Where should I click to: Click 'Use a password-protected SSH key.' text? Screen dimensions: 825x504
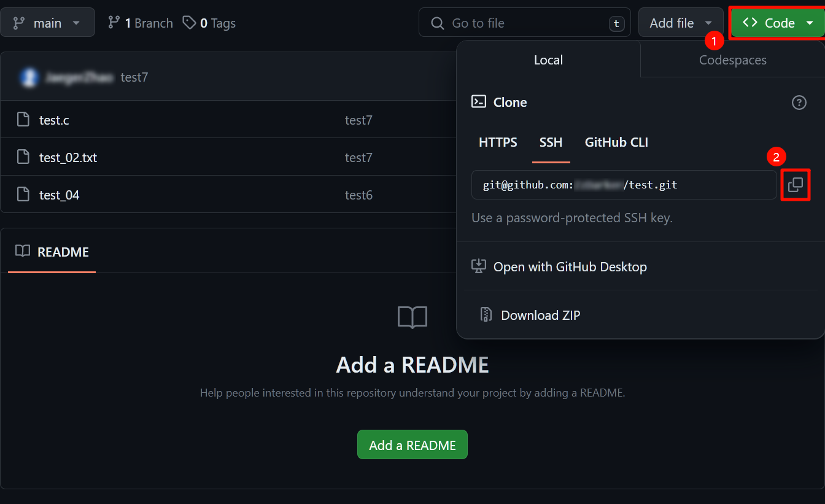click(x=572, y=218)
